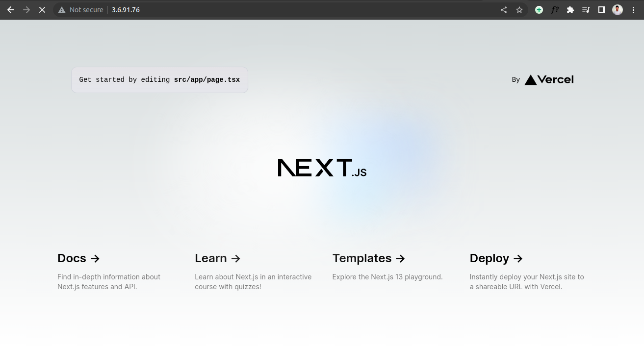Toggle the browser side panel

click(602, 10)
